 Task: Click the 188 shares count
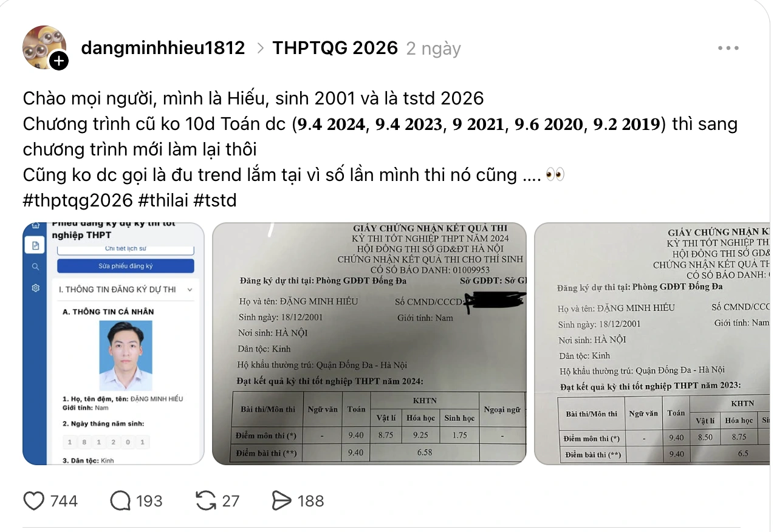[310, 501]
